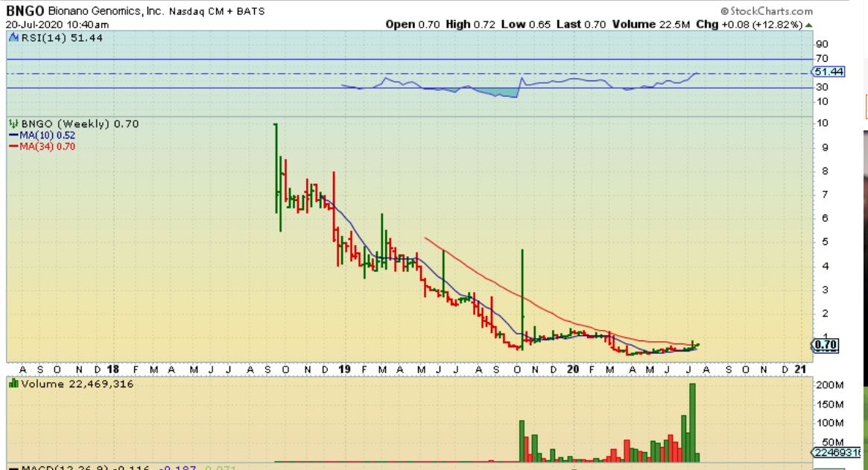This screenshot has width=868, height=470.
Task: Click the 22469316 volume axis marker
Action: (x=829, y=452)
